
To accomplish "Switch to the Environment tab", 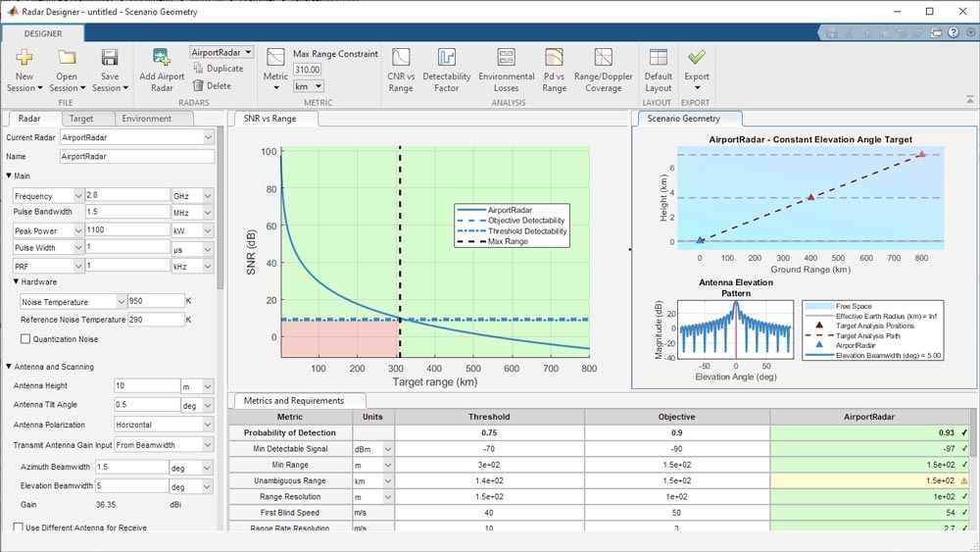I will [x=146, y=119].
